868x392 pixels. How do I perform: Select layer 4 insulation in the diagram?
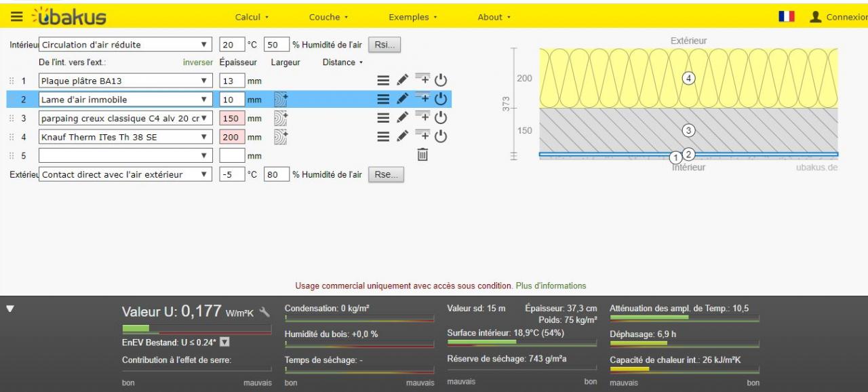pyautogui.click(x=689, y=78)
